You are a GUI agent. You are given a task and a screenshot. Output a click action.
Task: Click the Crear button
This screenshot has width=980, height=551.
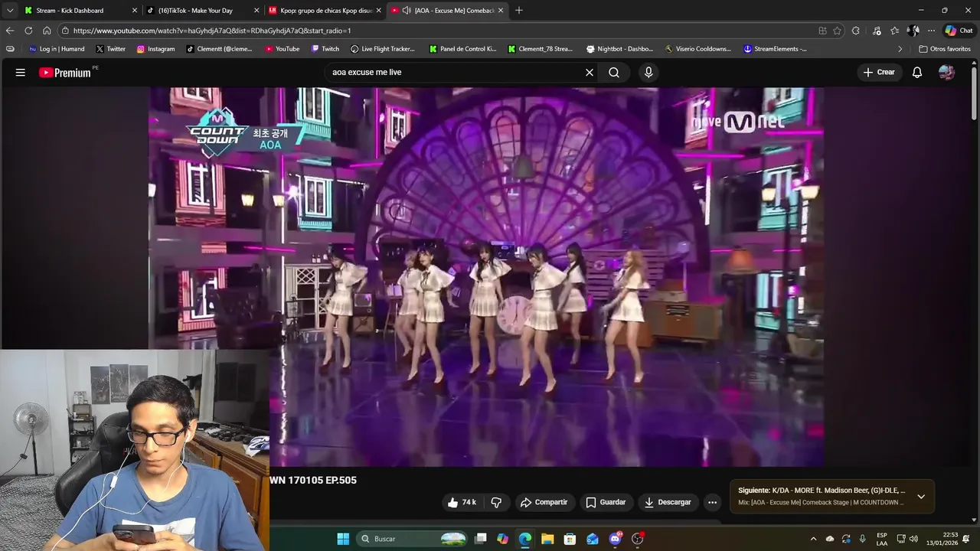(x=879, y=73)
